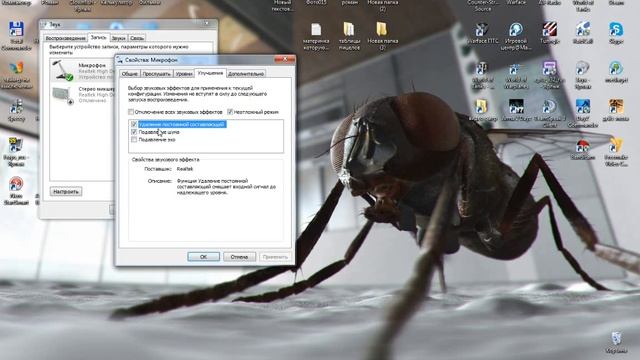Viewport: 640px width, 360px height.
Task: Uncheck 'Удаление постоянной составляющей' effect
Action: (x=134, y=124)
